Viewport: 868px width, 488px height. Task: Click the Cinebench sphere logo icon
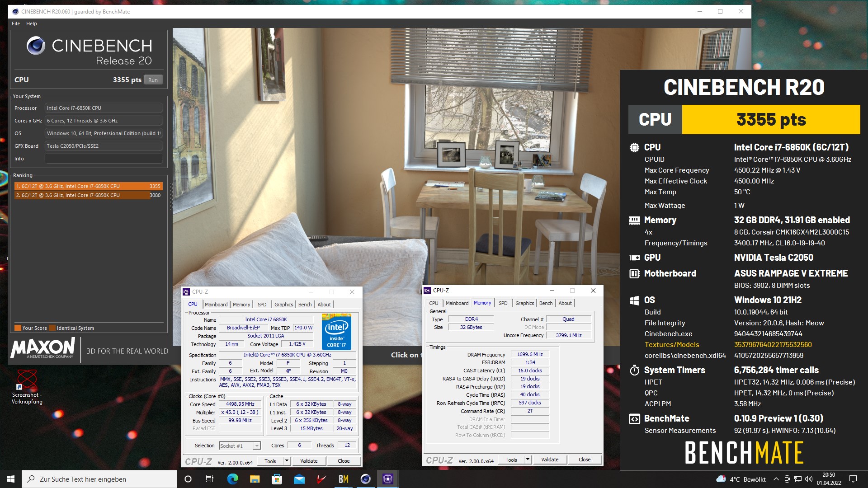point(36,46)
